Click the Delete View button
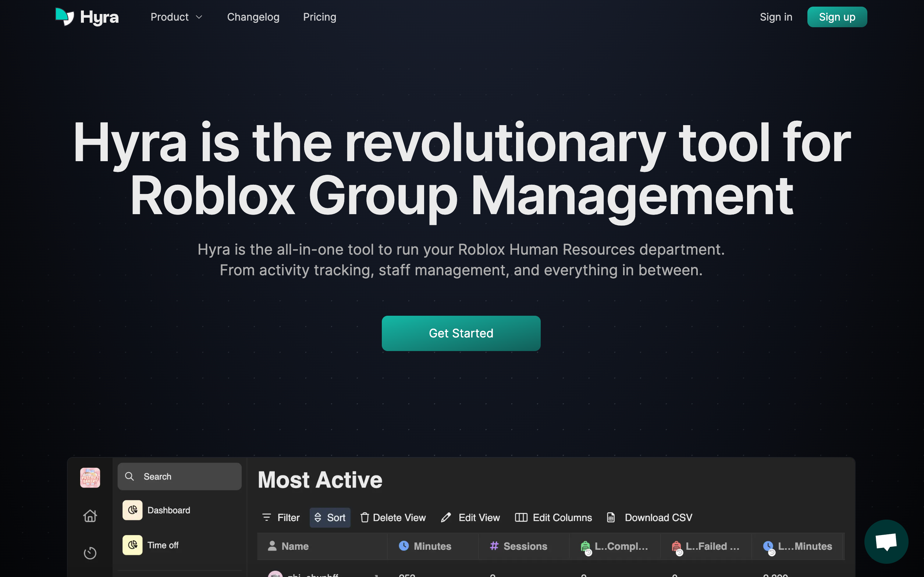The width and height of the screenshot is (924, 577). click(x=393, y=517)
